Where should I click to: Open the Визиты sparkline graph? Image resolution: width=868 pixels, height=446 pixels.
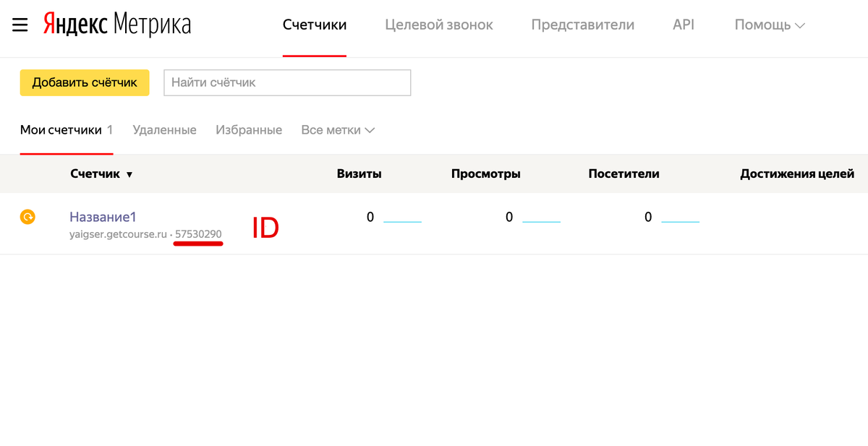402,219
